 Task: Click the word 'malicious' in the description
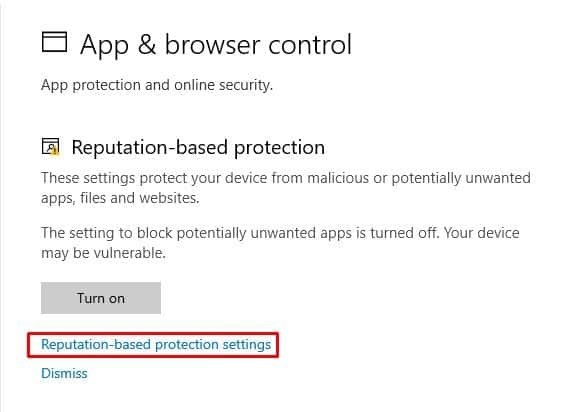(x=338, y=178)
